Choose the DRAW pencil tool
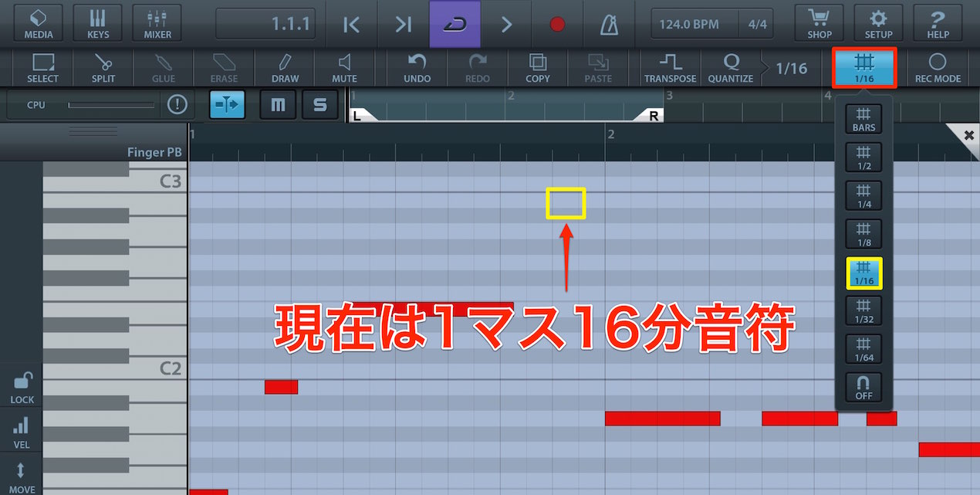Screen dimensions: 980x495 pyautogui.click(x=285, y=68)
